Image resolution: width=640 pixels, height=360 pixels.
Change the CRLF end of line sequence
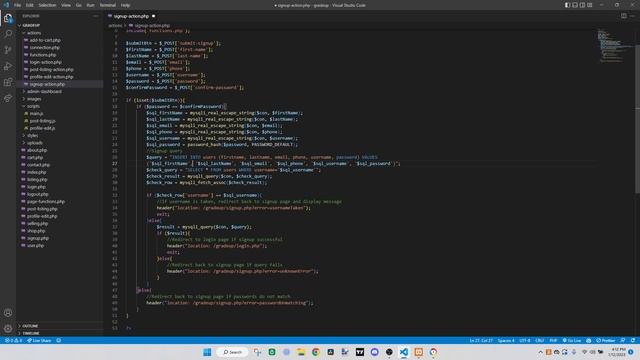point(540,340)
